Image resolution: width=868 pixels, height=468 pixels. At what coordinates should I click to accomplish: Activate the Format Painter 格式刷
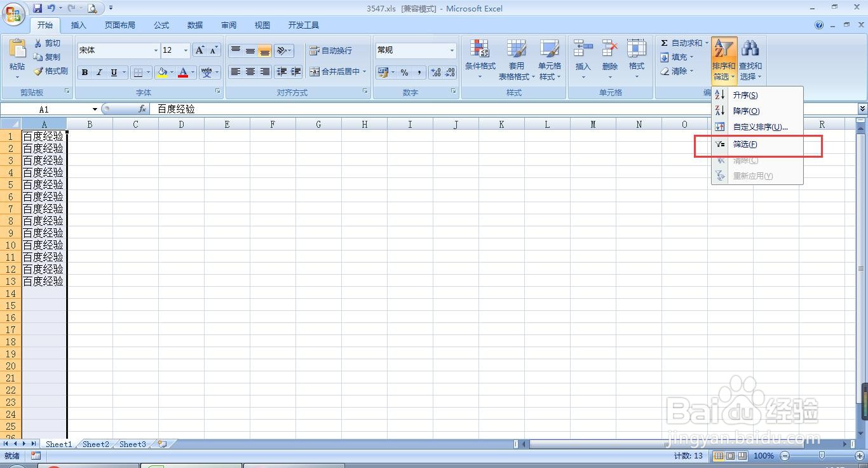click(x=51, y=71)
